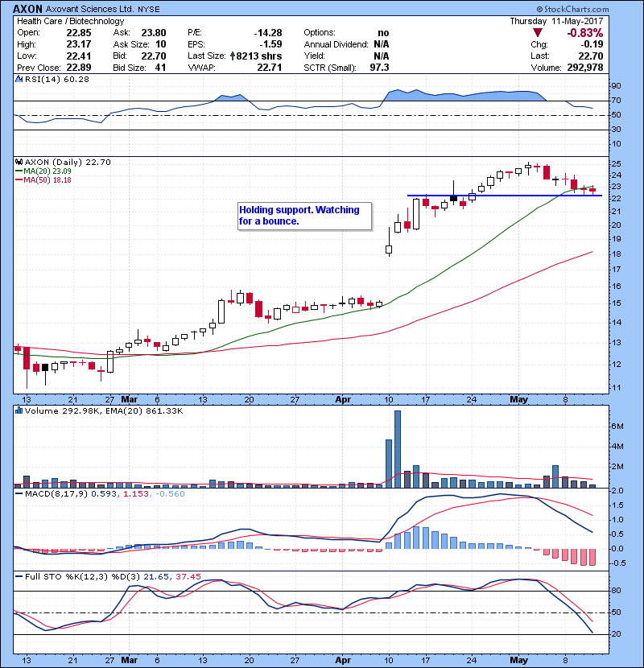
Task: Click the MACD(8,17,9) legend line marker
Action: [x=19, y=494]
